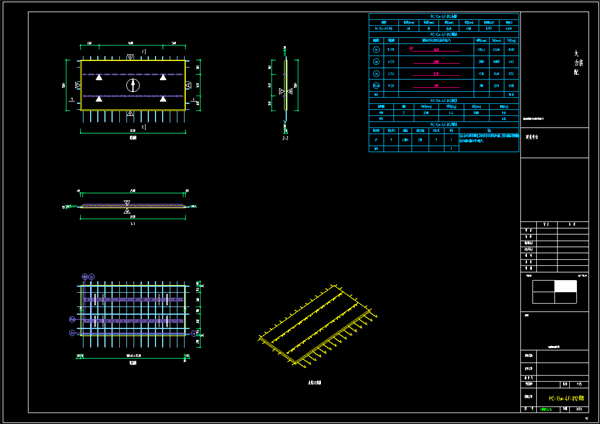This screenshot has height=424, width=600.
Task: Click the cyan note text in the remarks cell
Action: point(489,138)
